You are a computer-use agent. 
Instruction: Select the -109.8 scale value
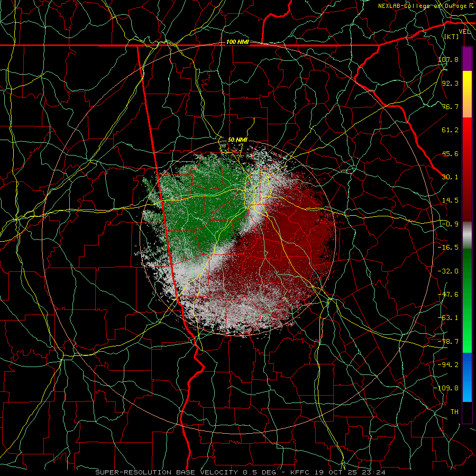(x=446, y=388)
